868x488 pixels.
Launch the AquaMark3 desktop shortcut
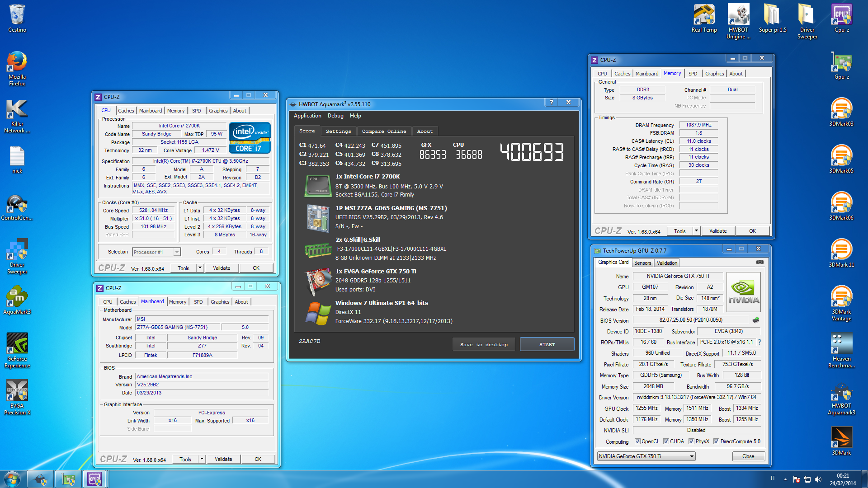tap(17, 300)
